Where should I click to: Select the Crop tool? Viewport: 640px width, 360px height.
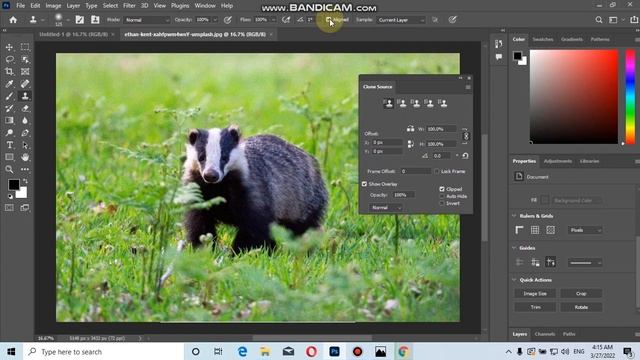(9, 72)
